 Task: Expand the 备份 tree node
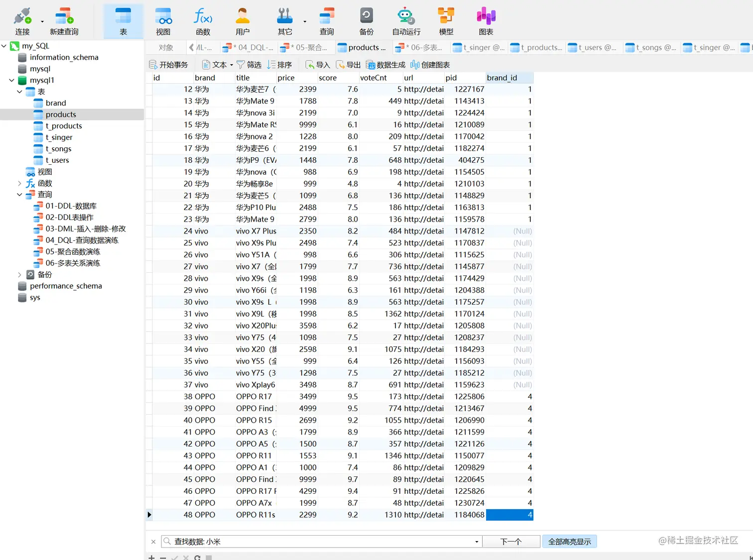coord(20,275)
